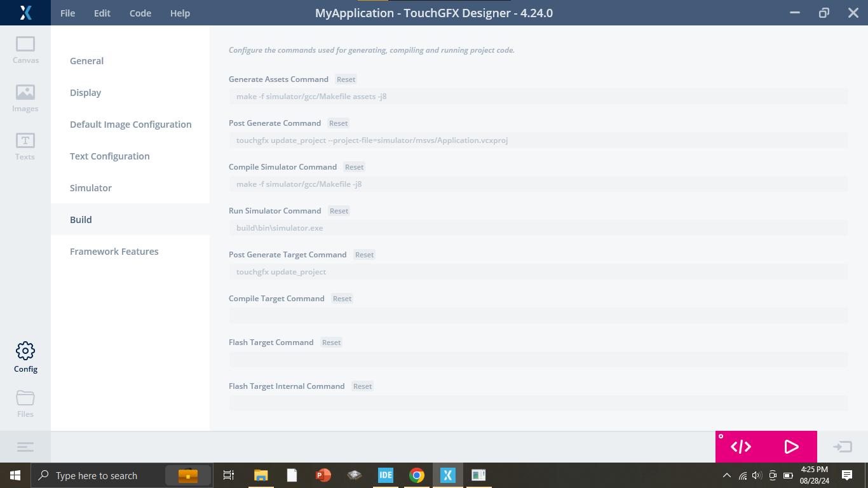868x488 pixels.
Task: Reset the Flash Target Command
Action: coord(331,342)
